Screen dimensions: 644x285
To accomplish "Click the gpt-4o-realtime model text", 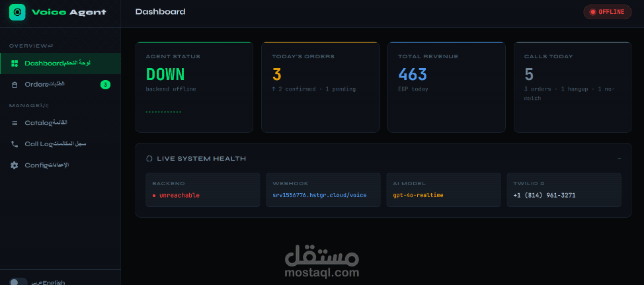I will pyautogui.click(x=418, y=196).
